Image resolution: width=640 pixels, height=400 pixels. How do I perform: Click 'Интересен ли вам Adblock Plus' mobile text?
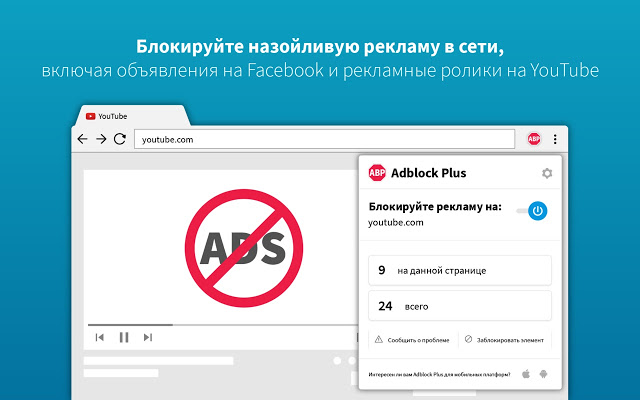click(439, 374)
